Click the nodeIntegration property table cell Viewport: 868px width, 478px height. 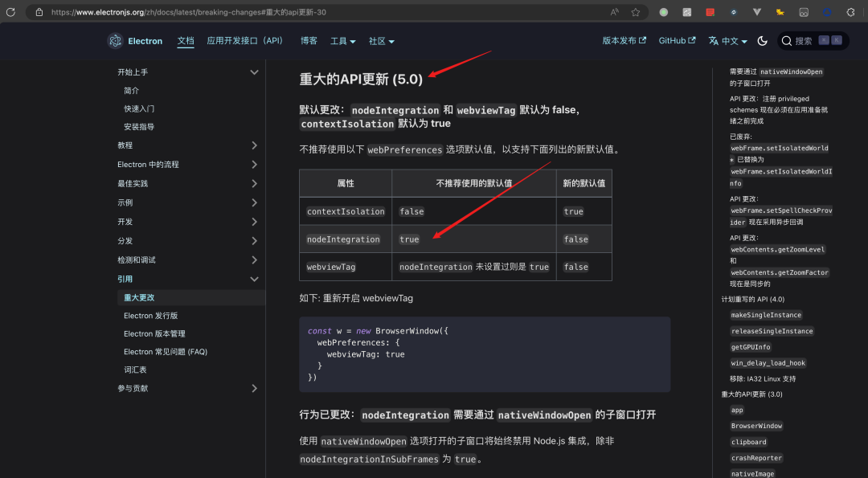point(346,239)
